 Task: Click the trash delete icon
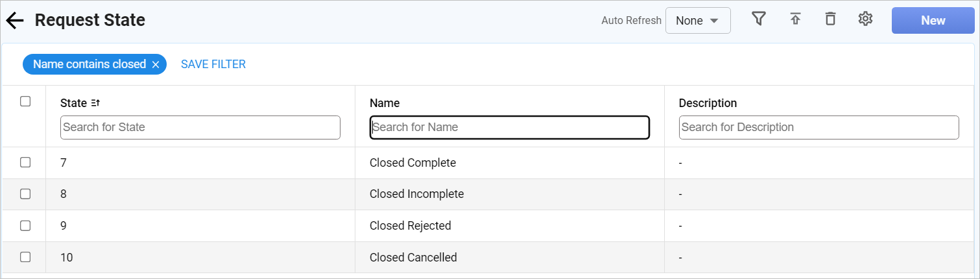coord(830,19)
